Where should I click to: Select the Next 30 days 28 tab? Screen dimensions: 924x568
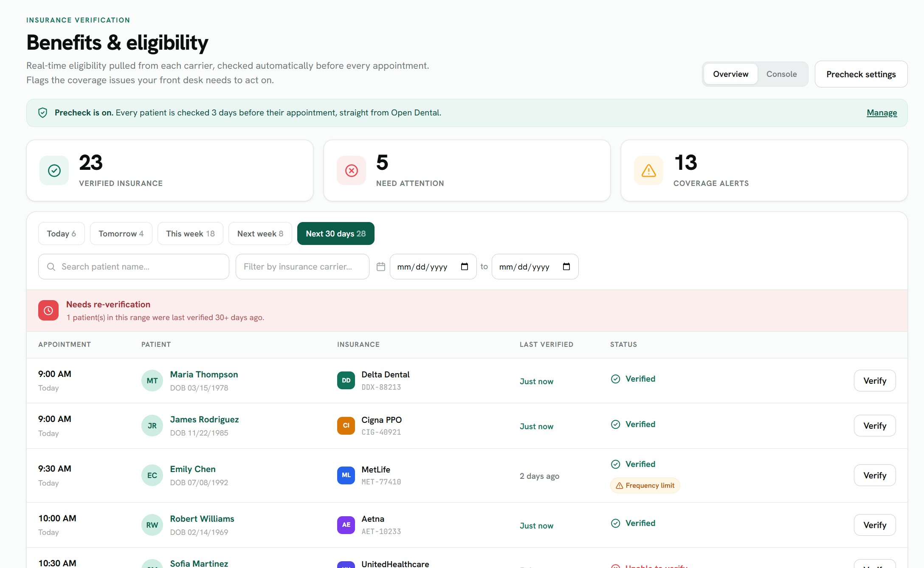(336, 233)
